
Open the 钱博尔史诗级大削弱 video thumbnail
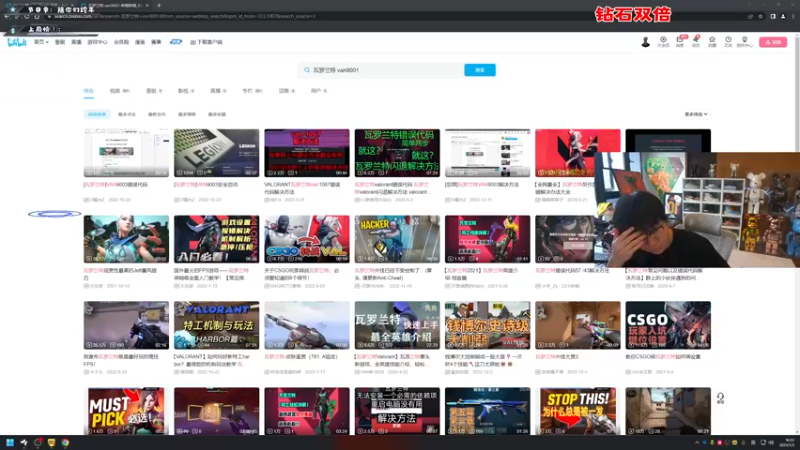pos(487,325)
